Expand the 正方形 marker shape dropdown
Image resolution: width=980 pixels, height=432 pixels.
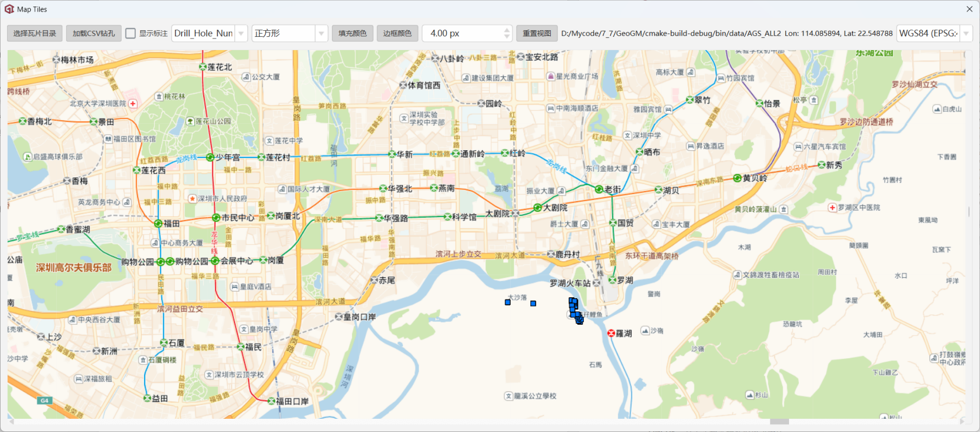321,34
